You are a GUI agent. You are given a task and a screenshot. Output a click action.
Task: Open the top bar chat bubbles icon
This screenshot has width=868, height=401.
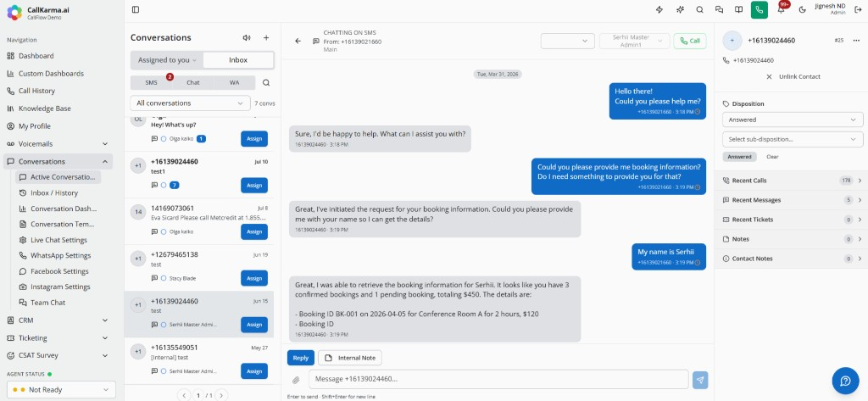[719, 9]
